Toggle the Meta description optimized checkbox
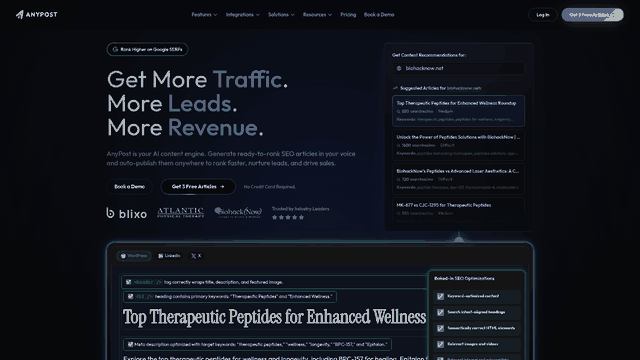The width and height of the screenshot is (640, 360). (130, 344)
